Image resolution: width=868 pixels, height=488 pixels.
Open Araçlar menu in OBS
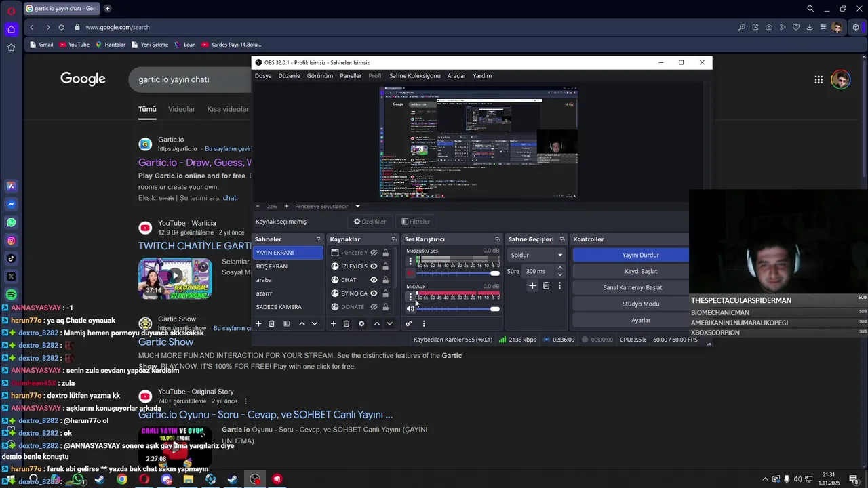click(456, 76)
